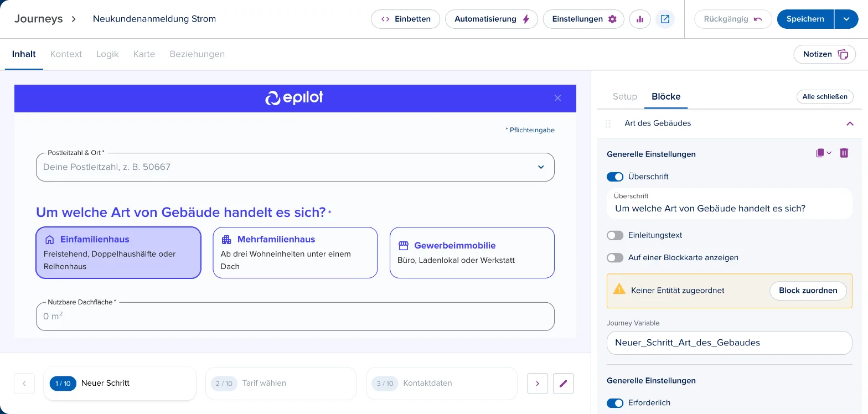Switch to the Logik tab

tap(107, 54)
